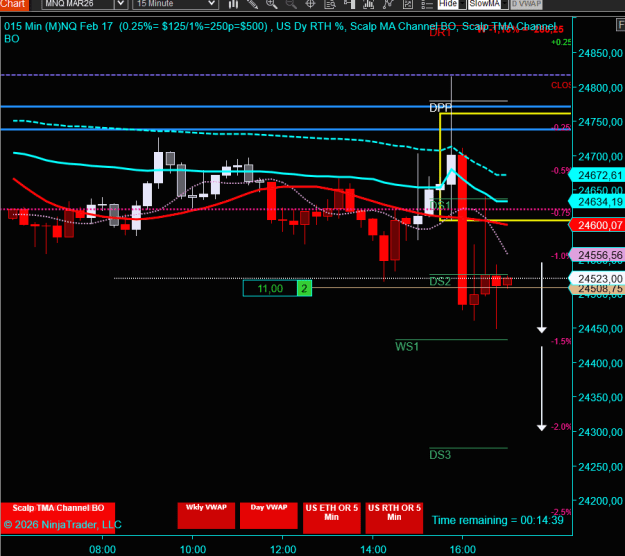
Task: Click the US RTH OR 5 Min button
Action: pos(394,517)
